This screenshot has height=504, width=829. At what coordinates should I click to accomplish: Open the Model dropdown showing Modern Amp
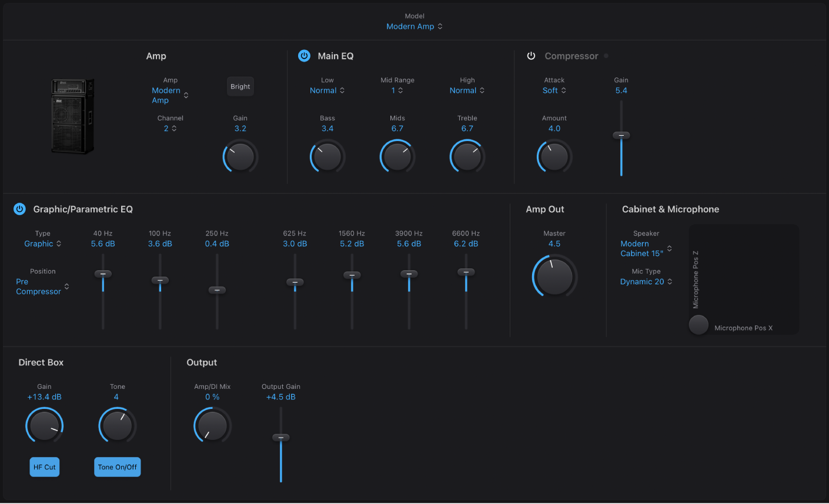point(414,26)
